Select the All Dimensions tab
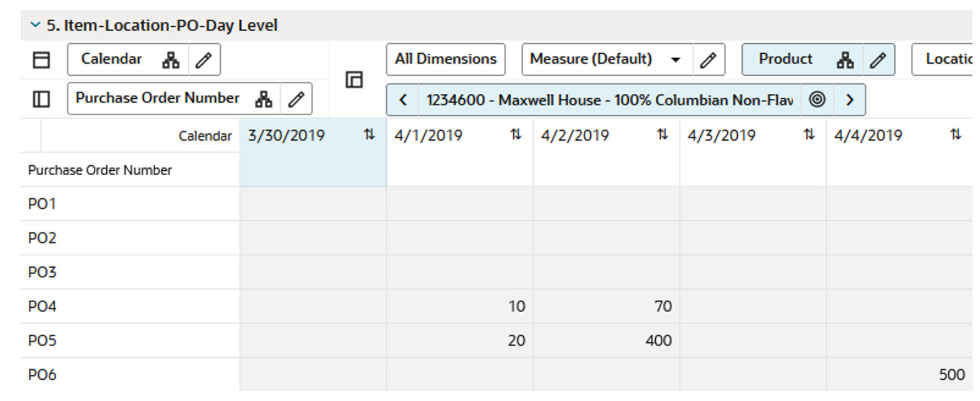The width and height of the screenshot is (980, 401). [445, 59]
